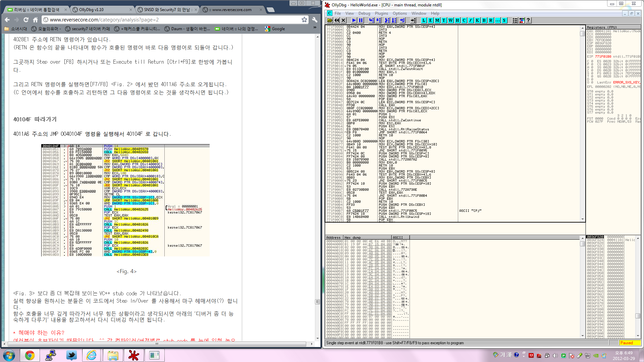Image resolution: width=644 pixels, height=362 pixels.
Task: Open Chrome from the taskbar
Action: 30,355
